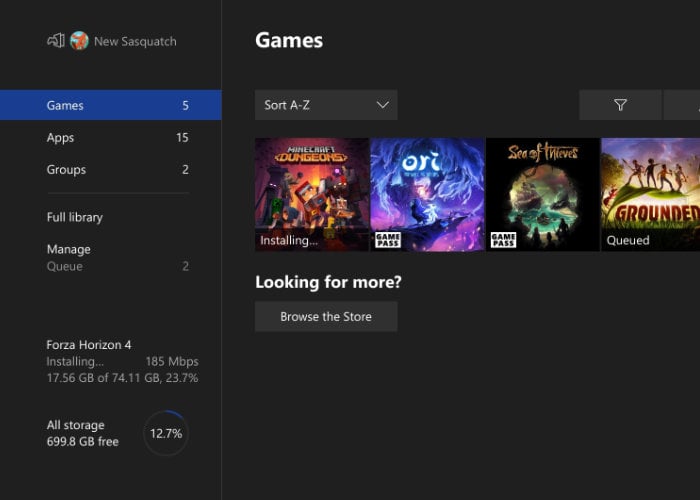Screen dimensions: 700x500
Task: Click the Games page heading
Action: click(x=289, y=40)
